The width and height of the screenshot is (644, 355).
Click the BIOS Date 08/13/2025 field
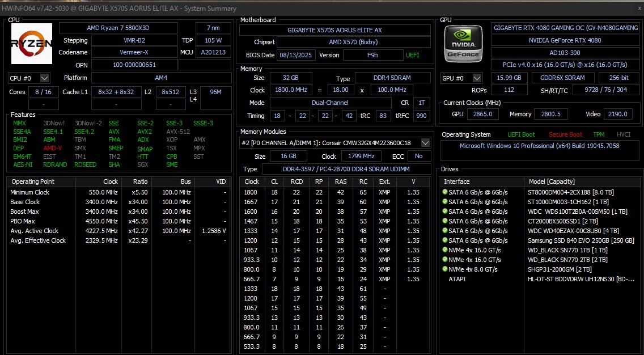[x=296, y=55]
